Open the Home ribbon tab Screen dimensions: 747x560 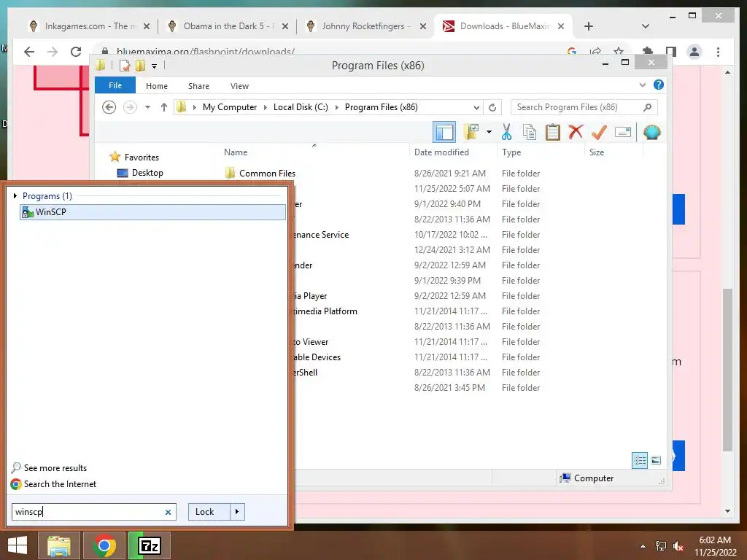[x=157, y=86]
